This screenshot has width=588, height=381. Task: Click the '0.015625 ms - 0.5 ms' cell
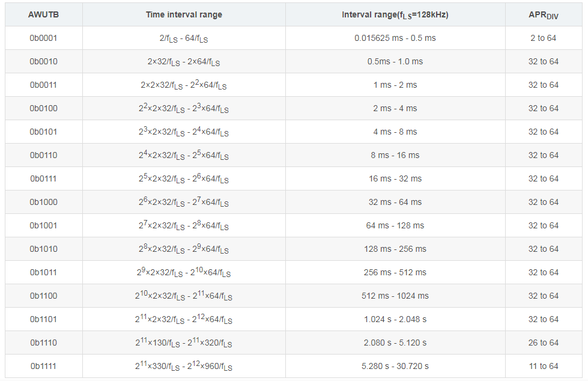(x=395, y=38)
